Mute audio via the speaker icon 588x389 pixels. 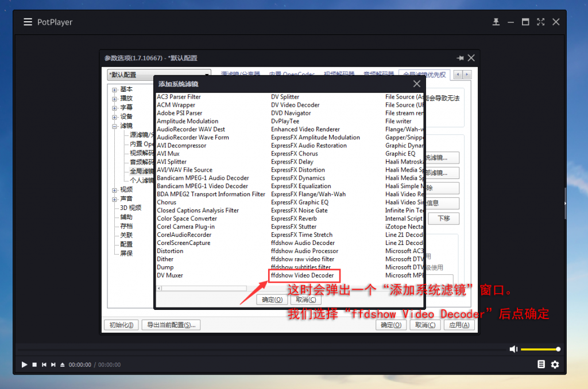coord(513,349)
